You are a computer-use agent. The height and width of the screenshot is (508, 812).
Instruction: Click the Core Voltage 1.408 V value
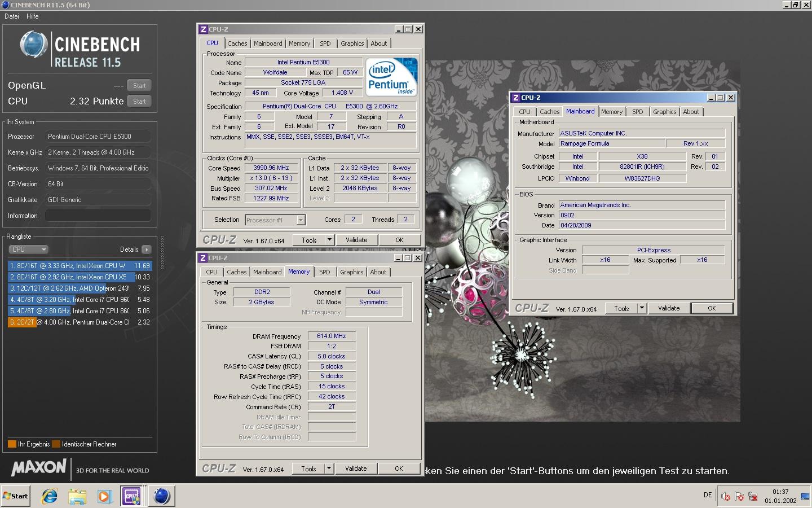click(342, 93)
